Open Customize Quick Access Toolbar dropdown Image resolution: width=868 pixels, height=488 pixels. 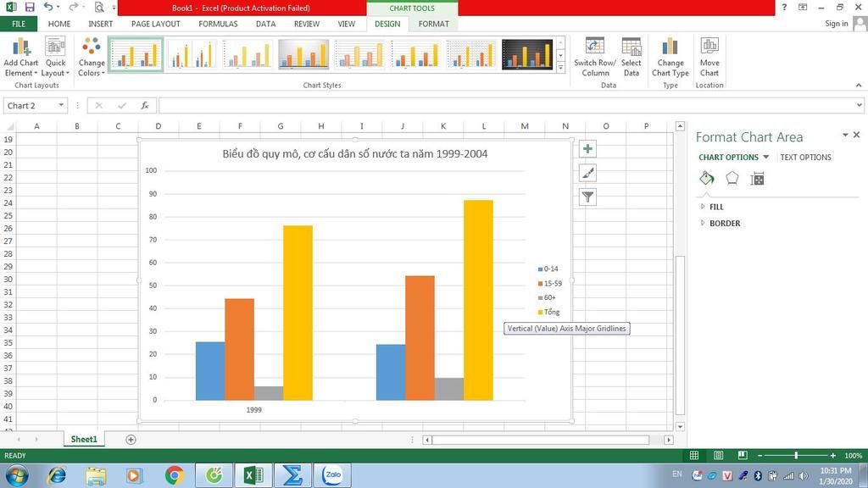tap(114, 8)
